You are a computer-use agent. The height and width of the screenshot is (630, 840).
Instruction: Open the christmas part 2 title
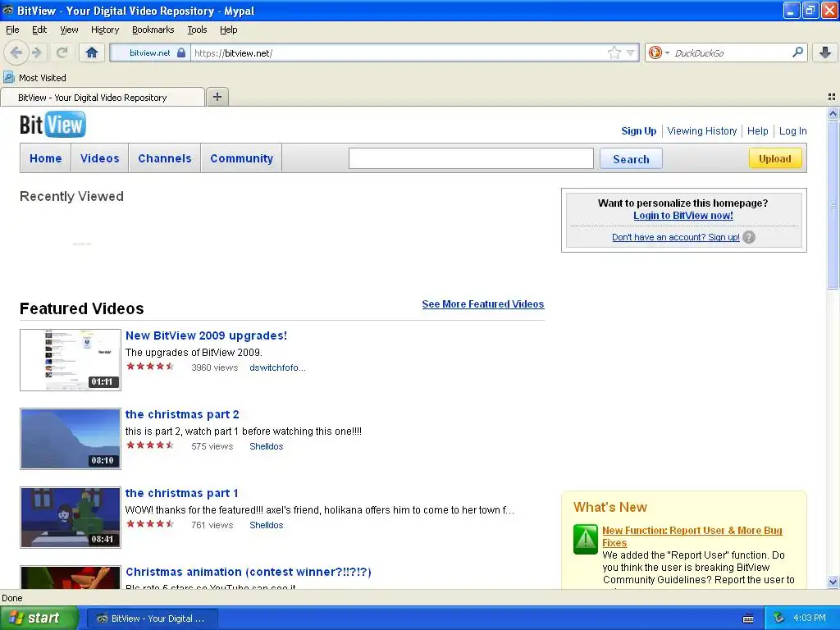[182, 414]
